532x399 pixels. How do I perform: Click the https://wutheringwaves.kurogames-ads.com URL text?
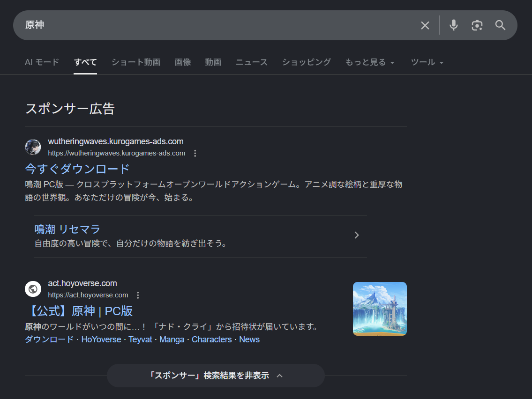117,153
